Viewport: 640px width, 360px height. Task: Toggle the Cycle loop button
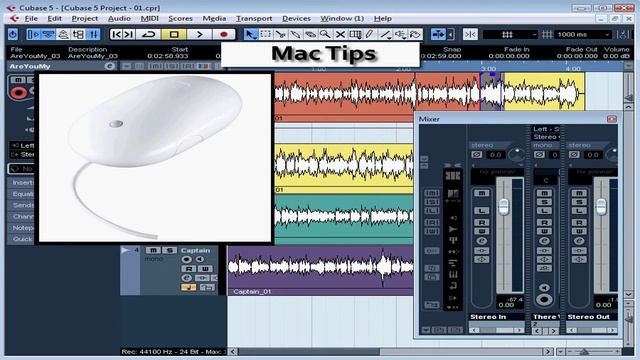point(149,34)
